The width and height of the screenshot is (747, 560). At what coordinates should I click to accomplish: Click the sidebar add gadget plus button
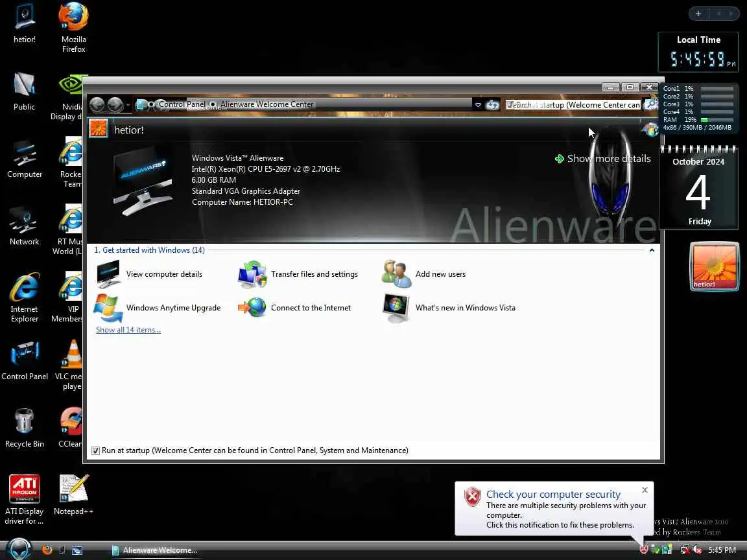pos(698,14)
